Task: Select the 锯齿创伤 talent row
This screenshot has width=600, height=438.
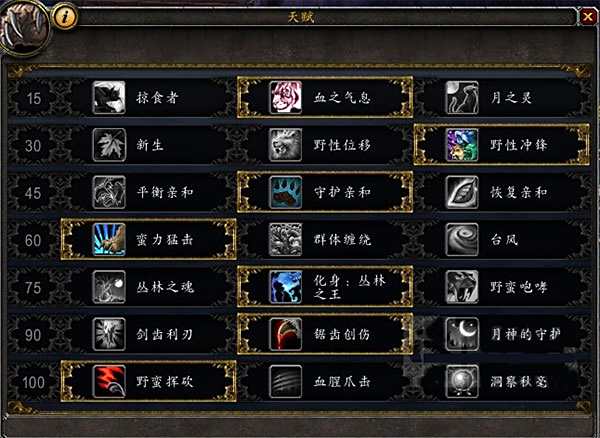Action: click(325, 334)
